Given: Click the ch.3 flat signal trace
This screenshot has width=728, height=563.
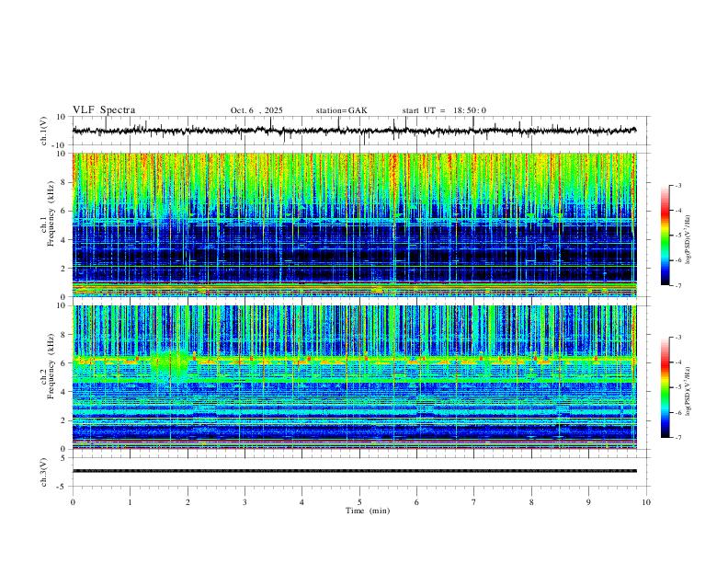Looking at the screenshot, I should pos(354,471).
